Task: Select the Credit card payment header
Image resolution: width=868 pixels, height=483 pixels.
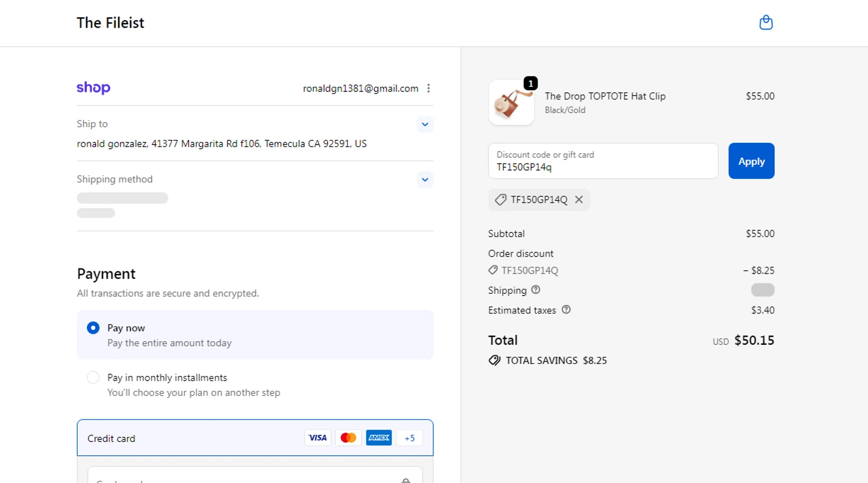Action: coord(255,438)
